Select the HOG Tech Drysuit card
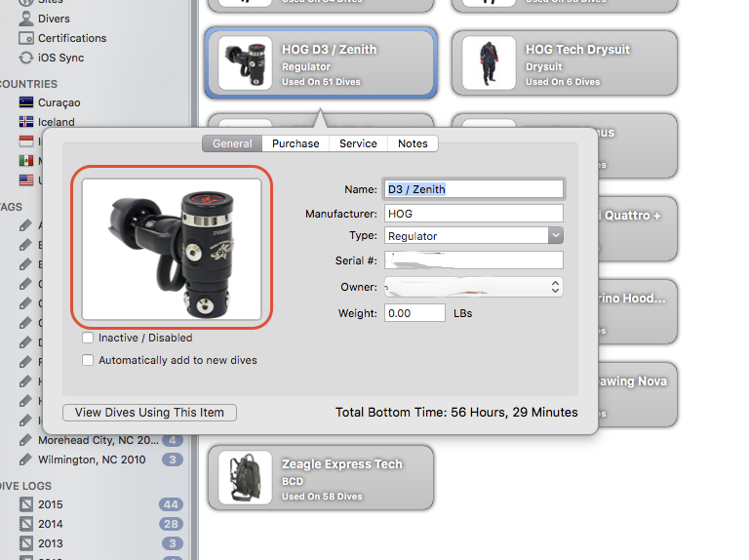This screenshot has height=560, width=749. point(565,63)
